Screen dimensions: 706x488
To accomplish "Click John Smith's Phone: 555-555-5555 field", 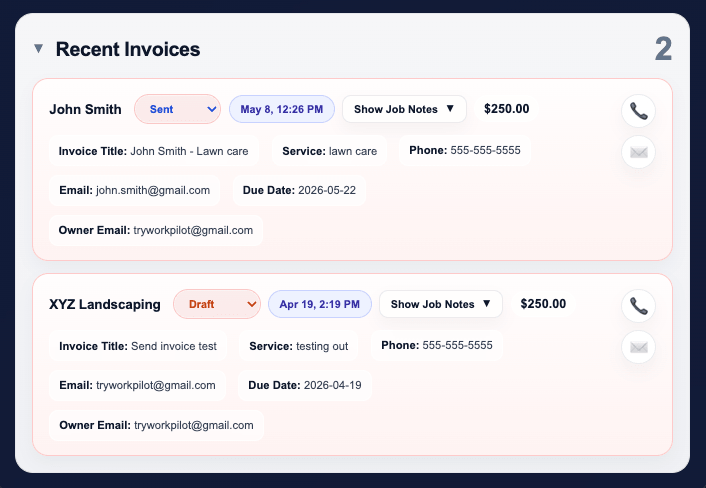I will coord(465,150).
